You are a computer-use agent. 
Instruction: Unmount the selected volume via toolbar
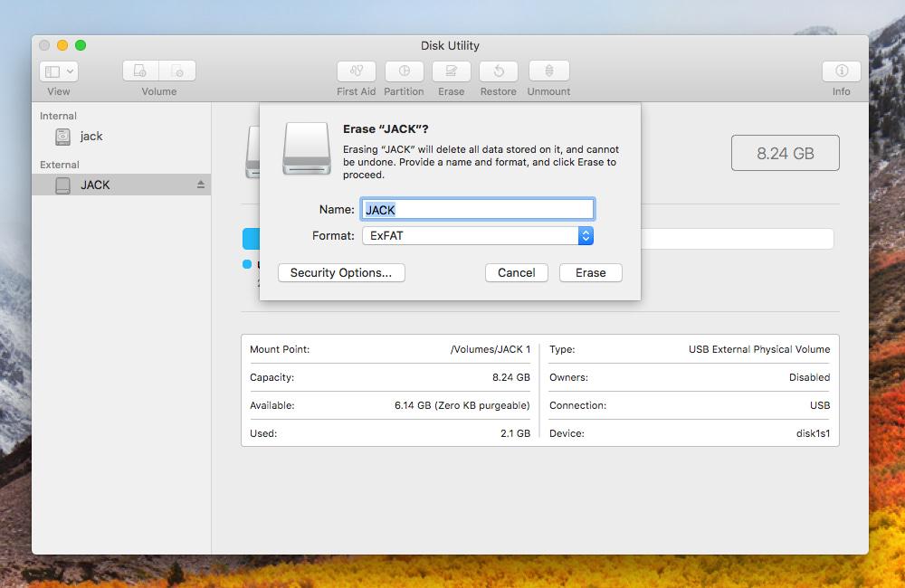pos(548,71)
